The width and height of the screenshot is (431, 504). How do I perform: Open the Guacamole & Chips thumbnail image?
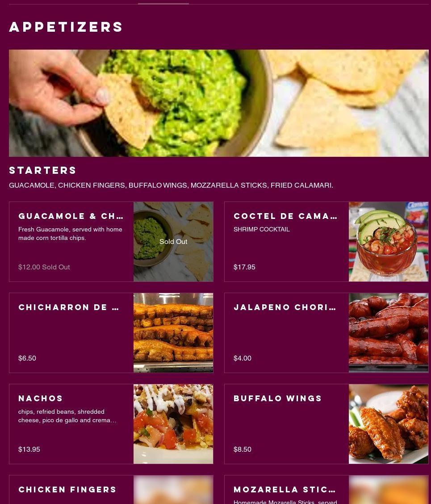pyautogui.click(x=173, y=242)
